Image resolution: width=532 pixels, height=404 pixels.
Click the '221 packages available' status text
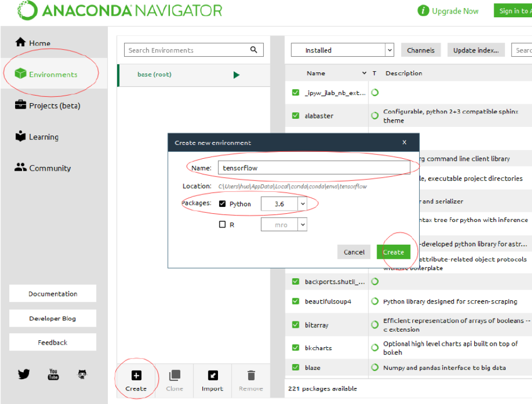pos(322,388)
